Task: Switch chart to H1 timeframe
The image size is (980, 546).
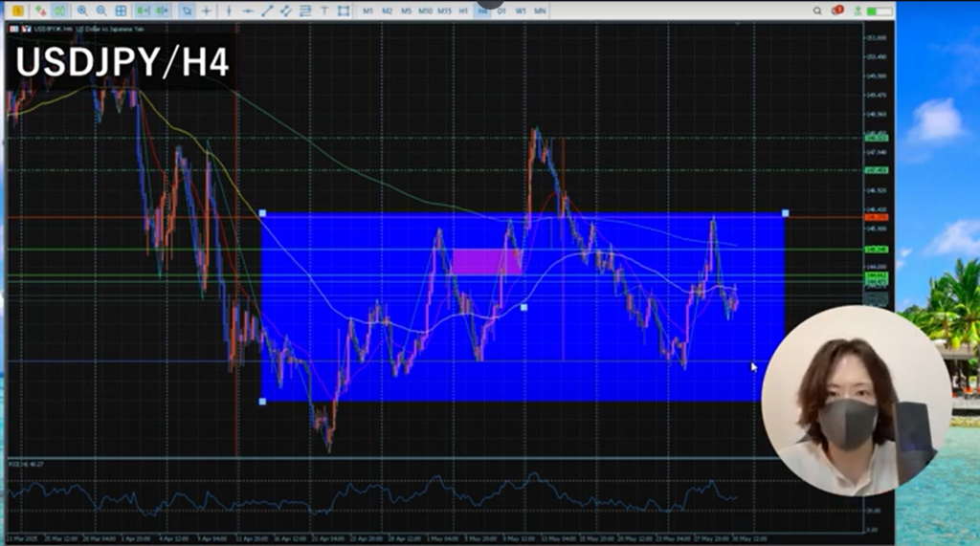Action: (x=463, y=11)
